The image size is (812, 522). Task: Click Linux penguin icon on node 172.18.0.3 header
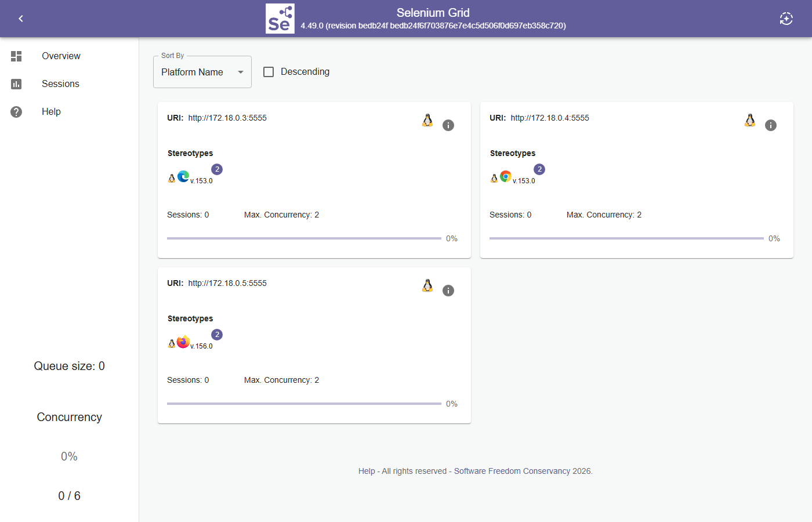(427, 120)
